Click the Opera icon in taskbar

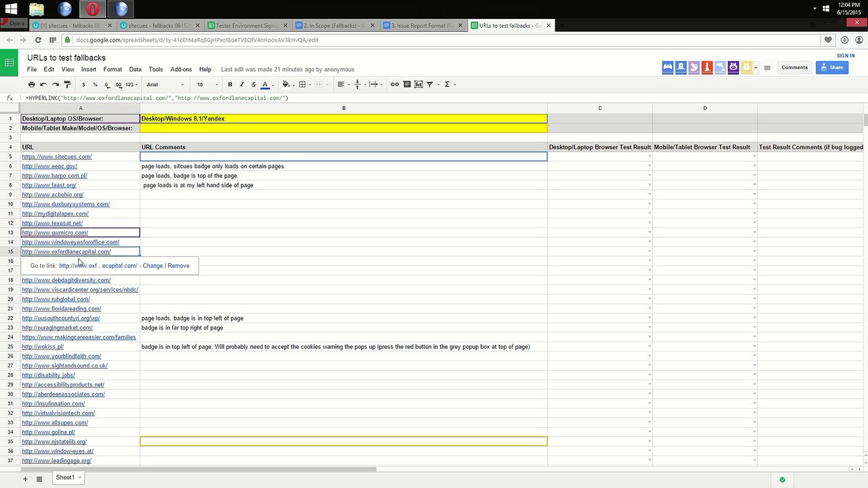click(93, 9)
